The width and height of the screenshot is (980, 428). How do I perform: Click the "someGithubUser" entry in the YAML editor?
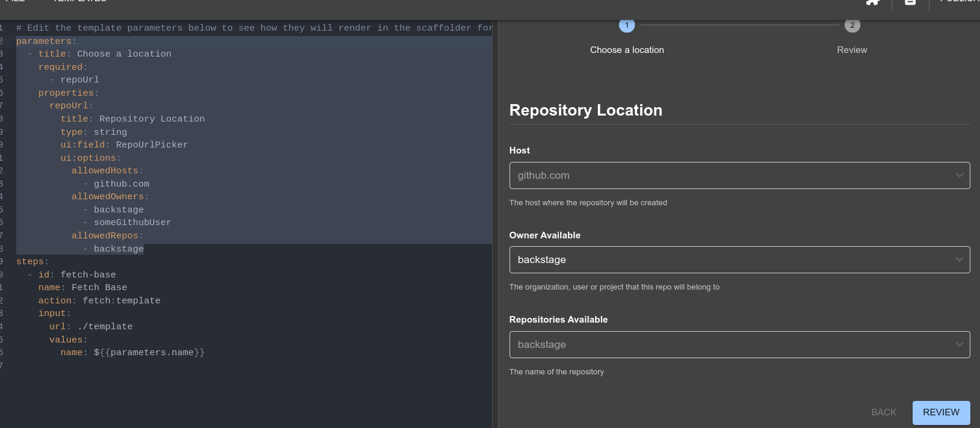(132, 223)
